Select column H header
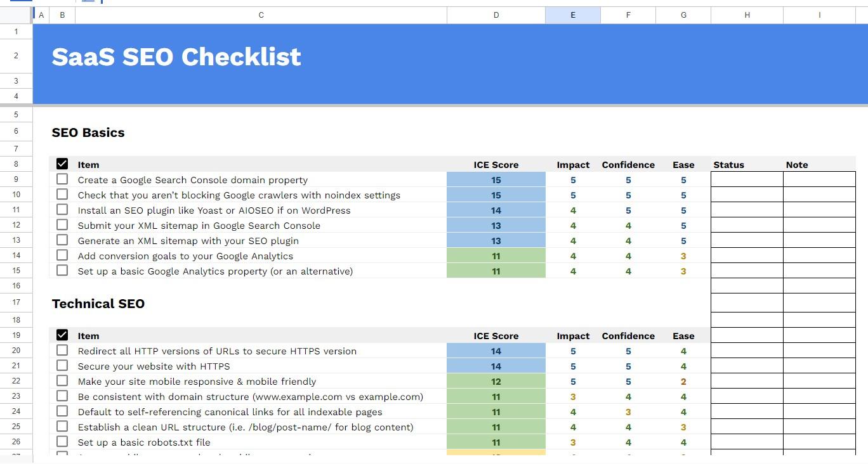The height and width of the screenshot is (464, 868). pos(747,15)
